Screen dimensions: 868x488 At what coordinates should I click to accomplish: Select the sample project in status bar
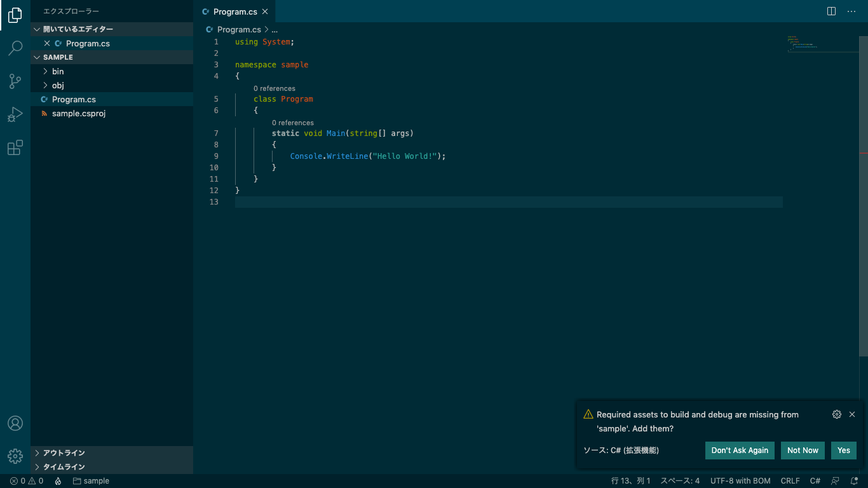tap(91, 481)
